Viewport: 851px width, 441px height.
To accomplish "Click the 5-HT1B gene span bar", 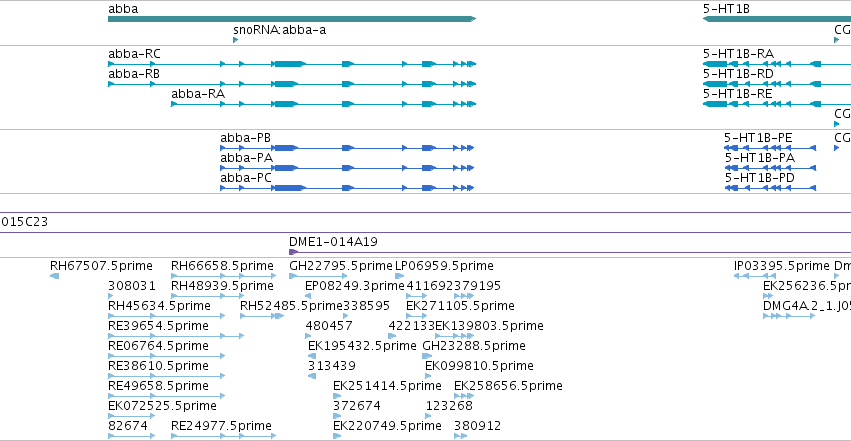I will coord(777,19).
